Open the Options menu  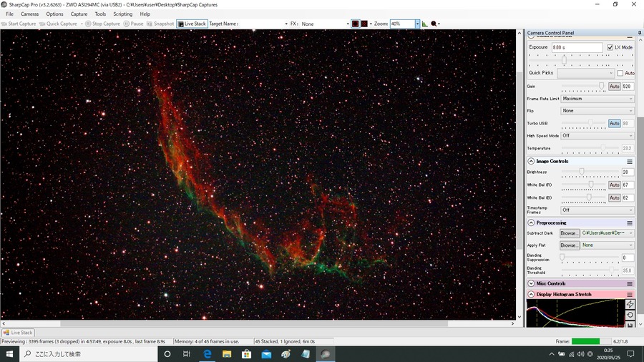pos(54,14)
